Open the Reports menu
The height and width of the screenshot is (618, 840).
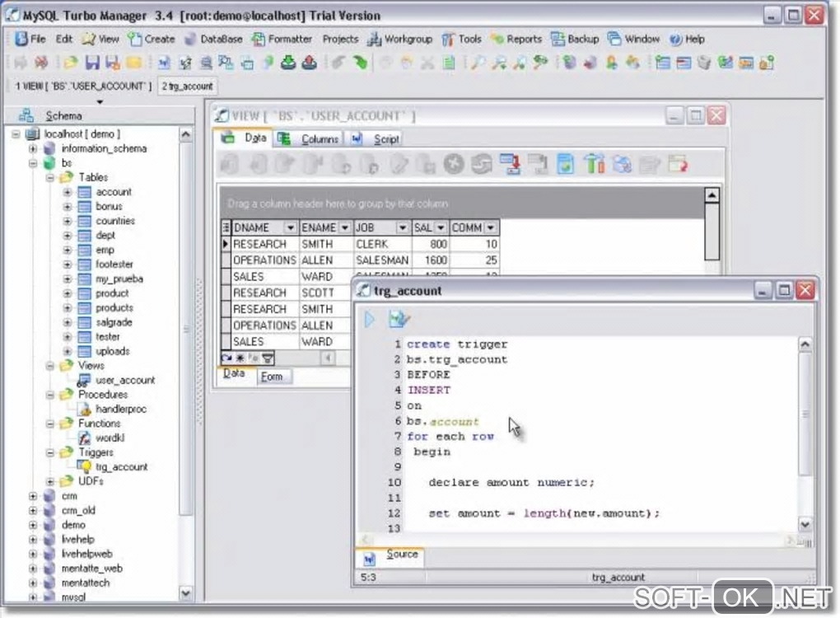click(516, 39)
